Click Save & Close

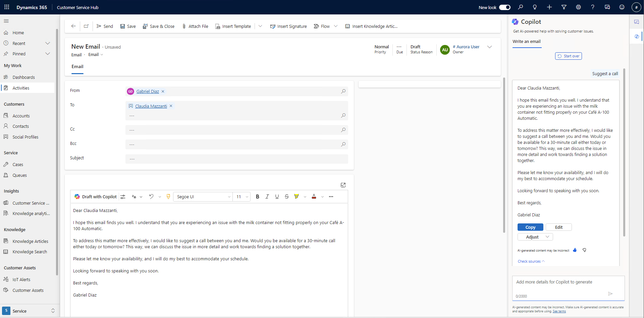click(x=159, y=26)
